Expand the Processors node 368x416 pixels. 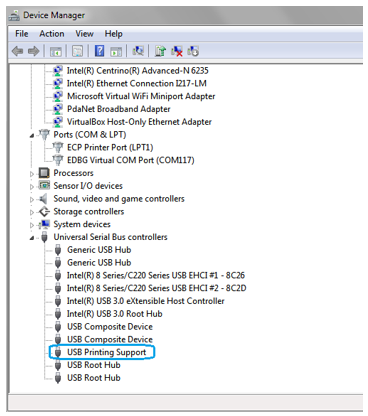pyautogui.click(x=32, y=174)
